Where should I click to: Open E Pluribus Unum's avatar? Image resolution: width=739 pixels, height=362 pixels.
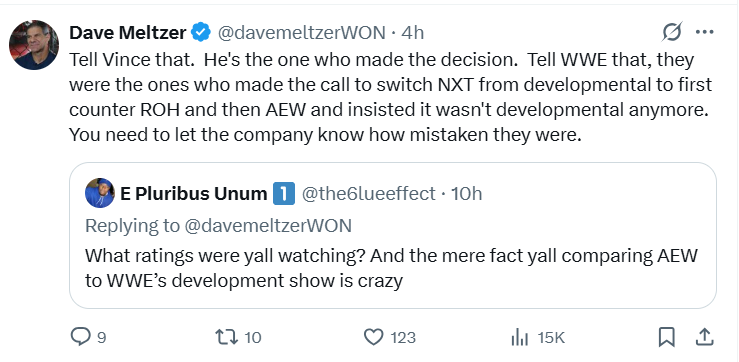100,193
